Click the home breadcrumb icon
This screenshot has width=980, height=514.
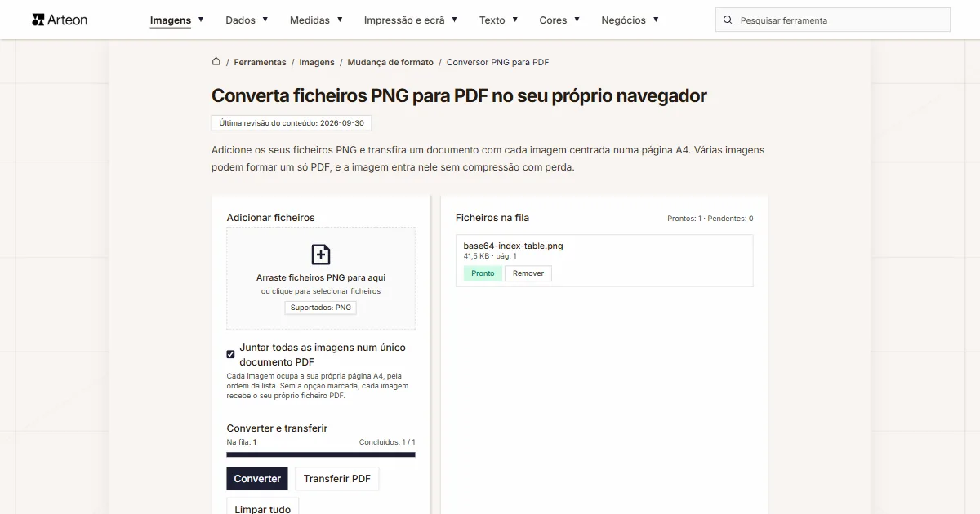pos(216,61)
